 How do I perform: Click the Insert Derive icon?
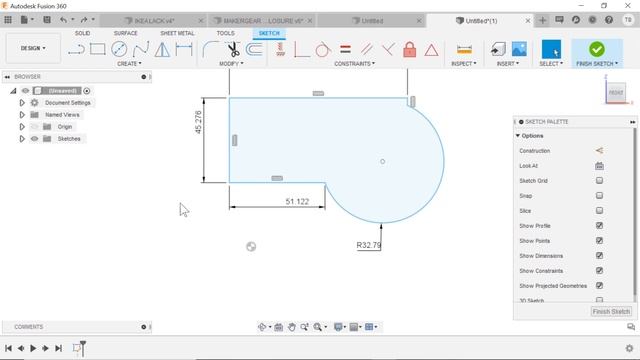click(498, 49)
